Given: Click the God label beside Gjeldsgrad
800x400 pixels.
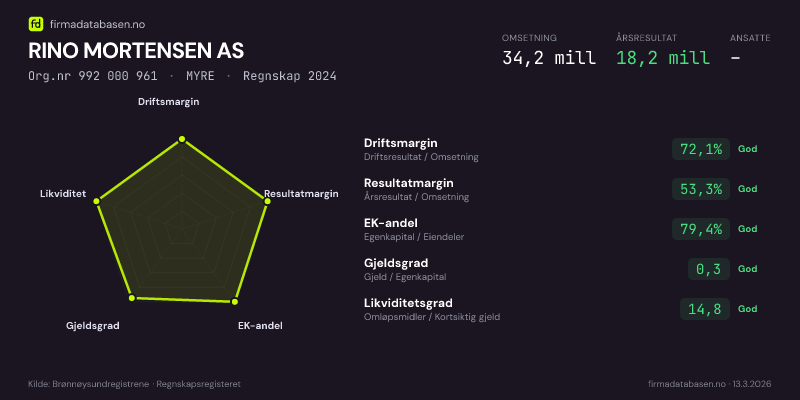Looking at the screenshot, I should coord(747,269).
